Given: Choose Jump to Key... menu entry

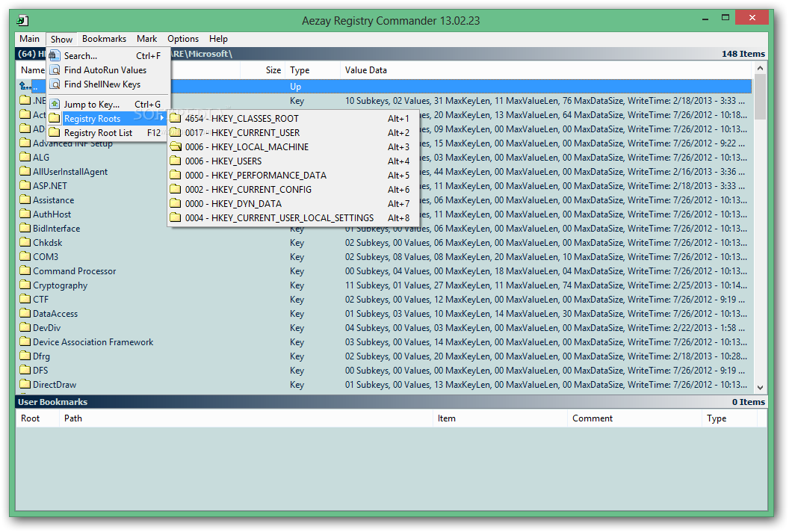Looking at the screenshot, I should pos(108,104).
